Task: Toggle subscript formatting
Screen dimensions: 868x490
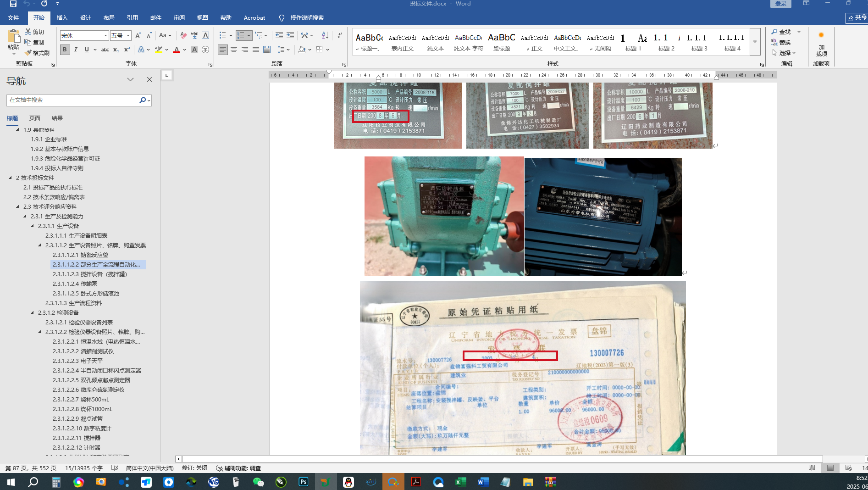Action: click(x=116, y=50)
